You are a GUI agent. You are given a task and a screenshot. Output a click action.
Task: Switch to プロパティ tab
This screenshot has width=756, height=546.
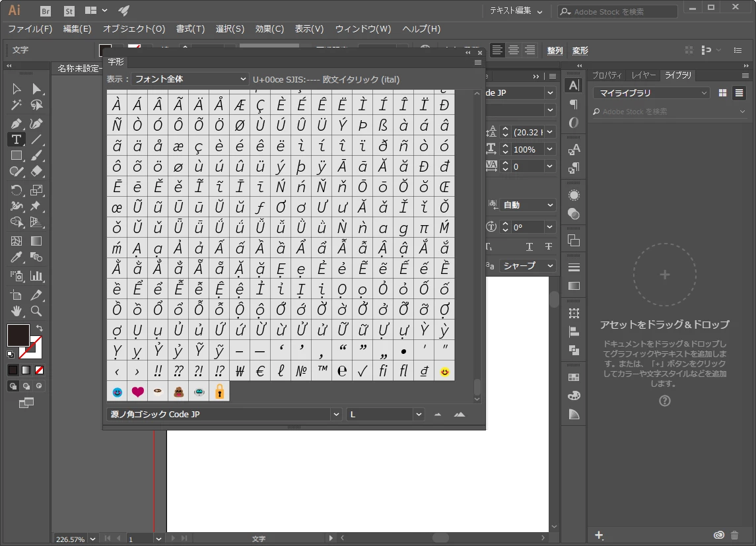click(x=607, y=75)
